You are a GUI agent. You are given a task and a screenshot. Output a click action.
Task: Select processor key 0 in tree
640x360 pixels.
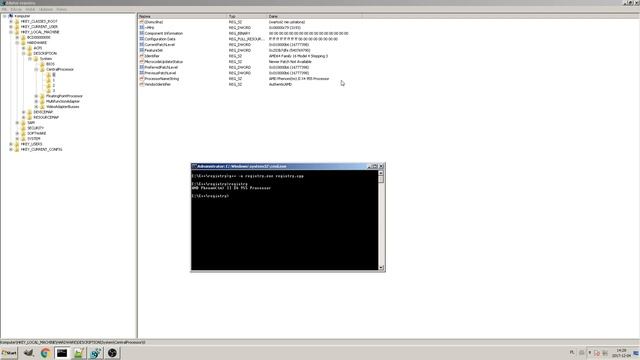click(x=53, y=75)
